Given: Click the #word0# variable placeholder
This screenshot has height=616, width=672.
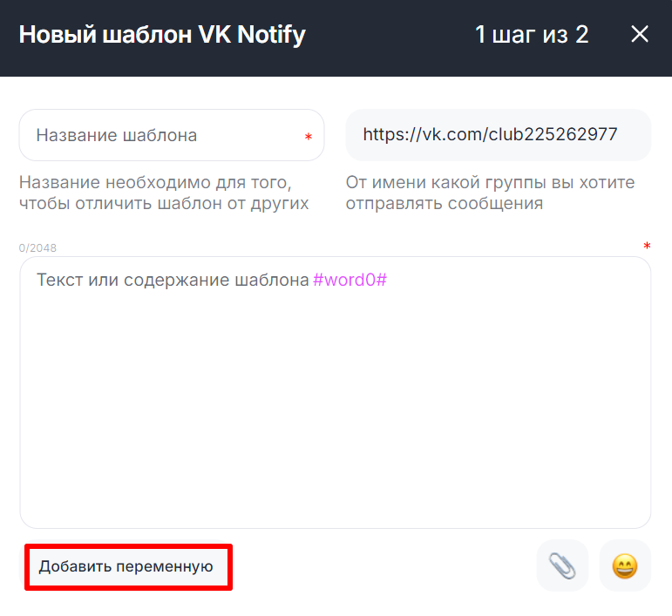Looking at the screenshot, I should click(x=350, y=281).
